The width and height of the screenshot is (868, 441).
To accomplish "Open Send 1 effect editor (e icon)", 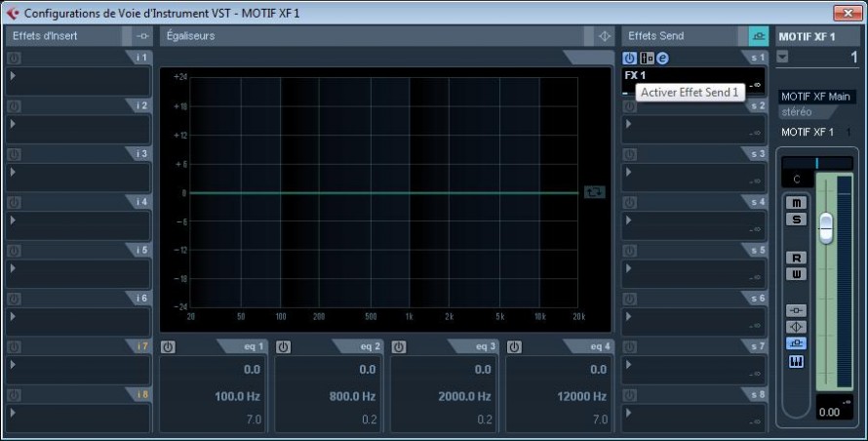I will [x=662, y=59].
